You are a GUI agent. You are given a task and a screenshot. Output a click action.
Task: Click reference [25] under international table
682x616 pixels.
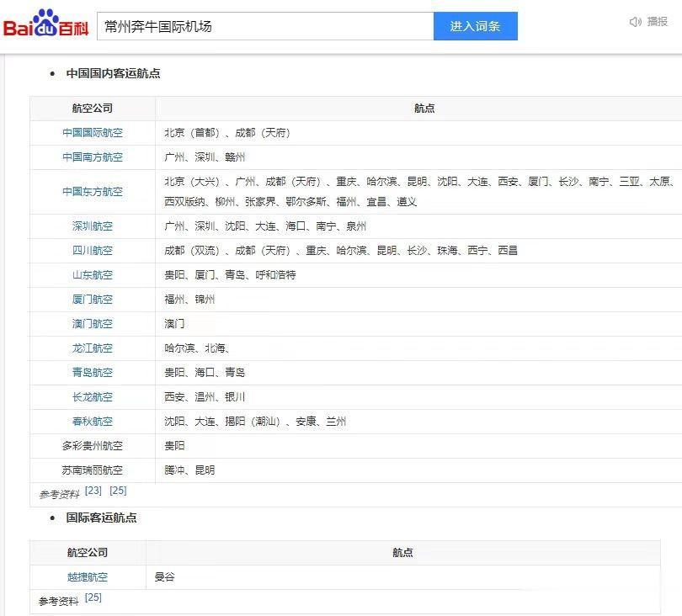pos(93,597)
